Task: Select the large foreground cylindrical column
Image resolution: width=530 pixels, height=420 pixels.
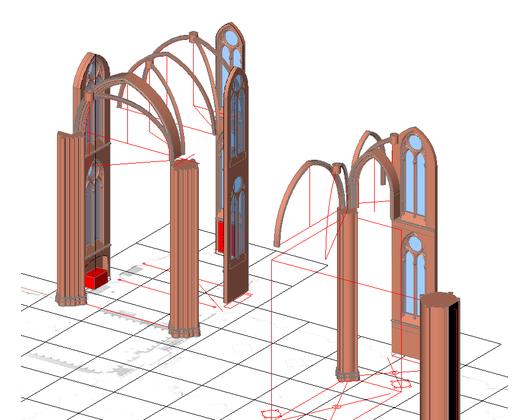Action: [x=439, y=356]
